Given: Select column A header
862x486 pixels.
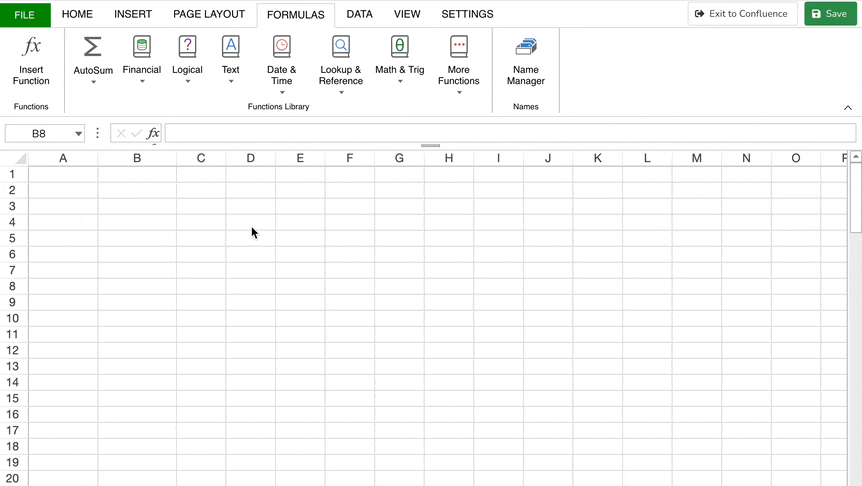Looking at the screenshot, I should 63,158.
